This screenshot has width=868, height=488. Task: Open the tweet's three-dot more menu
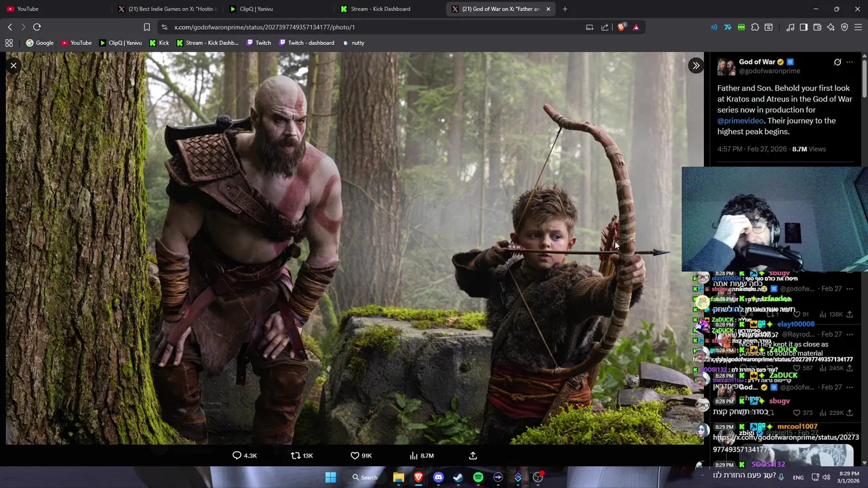(850, 62)
